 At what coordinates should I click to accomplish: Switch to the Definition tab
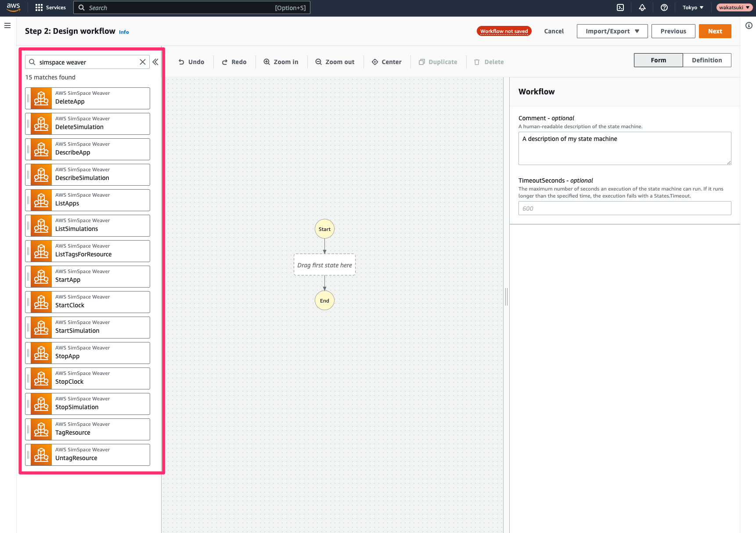click(707, 60)
